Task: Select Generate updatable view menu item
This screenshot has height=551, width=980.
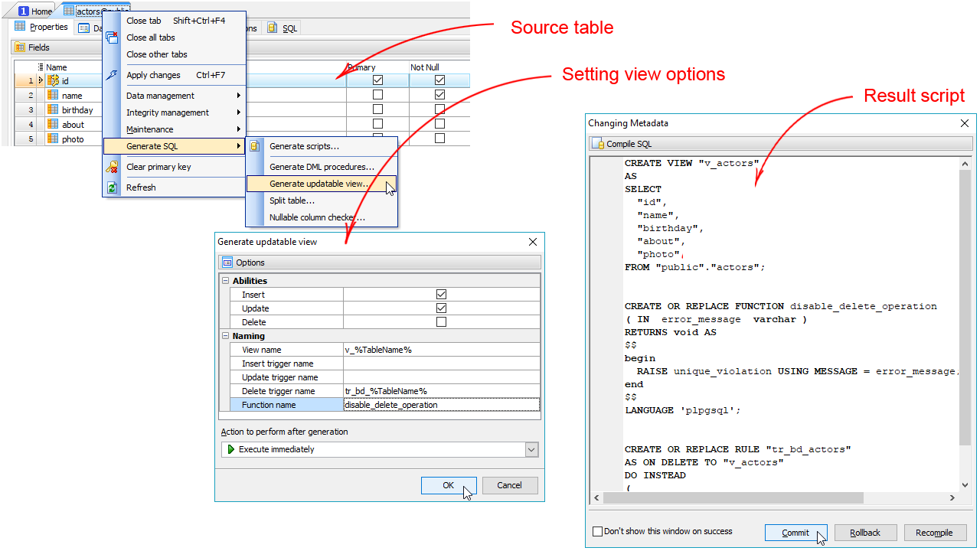Action: point(319,184)
